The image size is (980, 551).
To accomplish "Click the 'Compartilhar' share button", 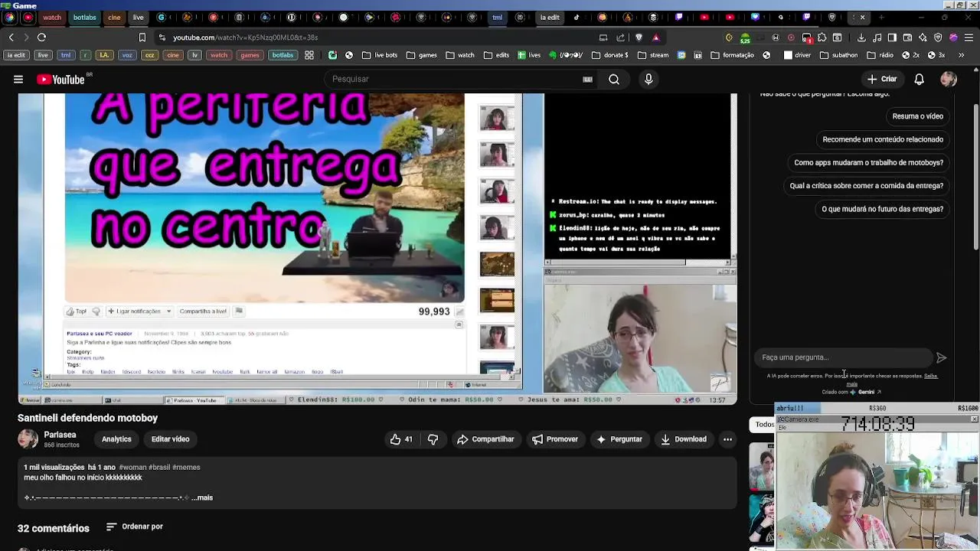I will (485, 439).
